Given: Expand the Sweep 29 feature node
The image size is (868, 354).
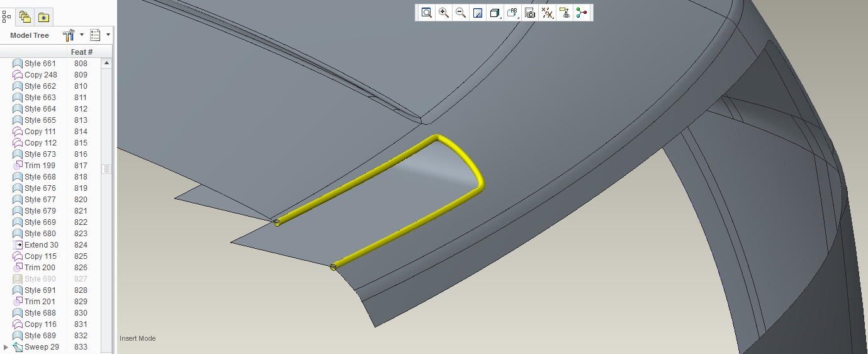Looking at the screenshot, I should click(6, 347).
